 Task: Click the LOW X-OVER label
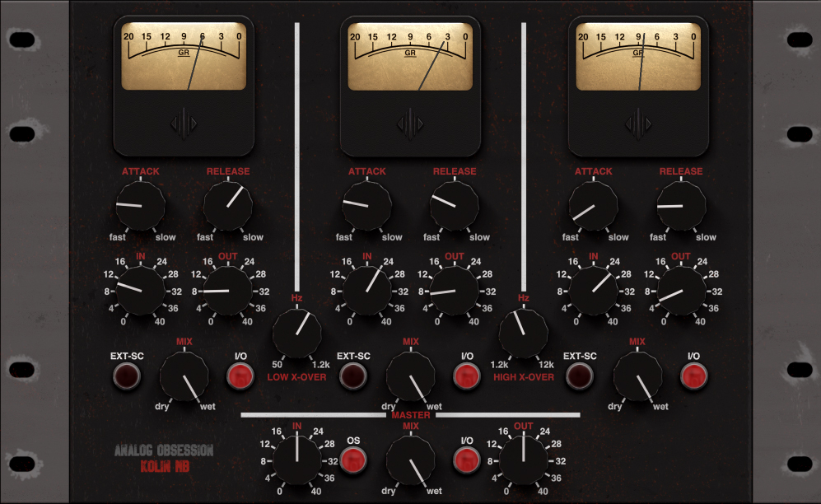[x=297, y=377]
